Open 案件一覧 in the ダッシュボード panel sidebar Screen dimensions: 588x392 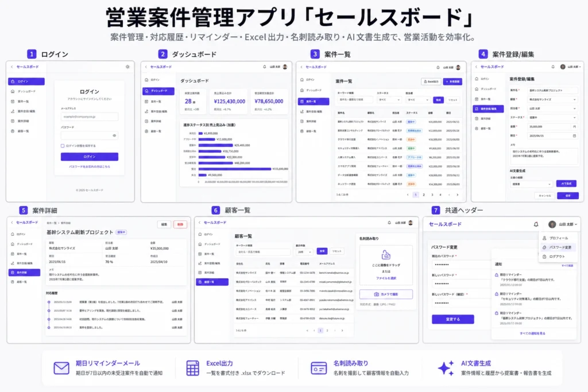click(x=158, y=102)
